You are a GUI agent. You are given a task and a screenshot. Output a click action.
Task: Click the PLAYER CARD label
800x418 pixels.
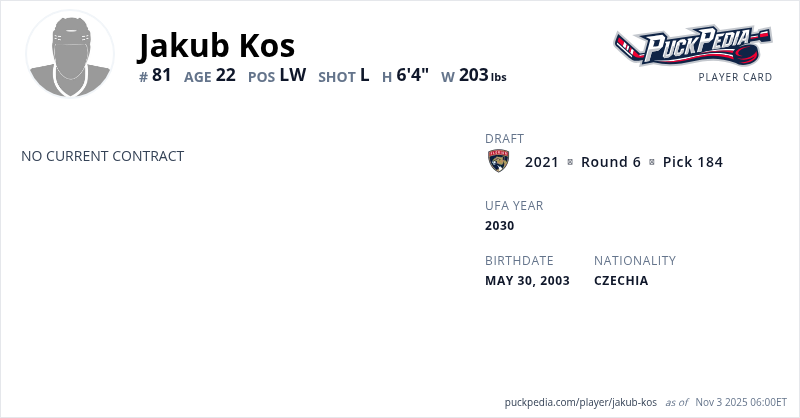735,77
